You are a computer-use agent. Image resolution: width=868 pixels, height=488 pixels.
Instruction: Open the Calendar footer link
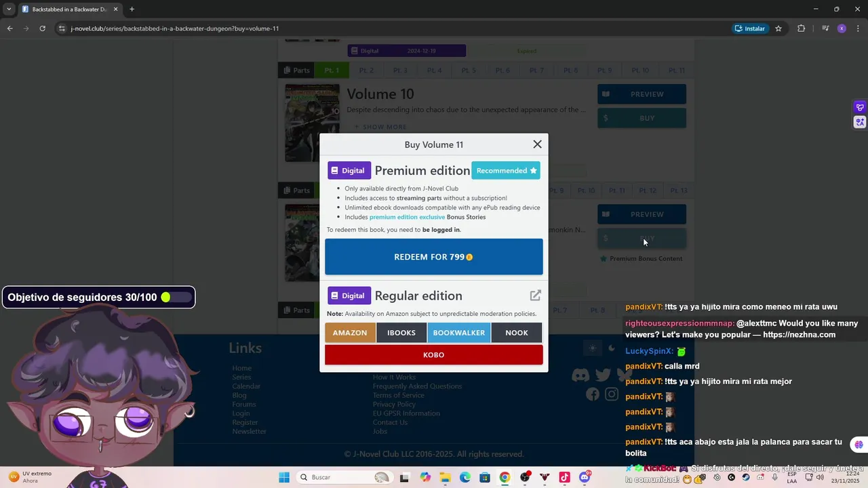(246, 386)
